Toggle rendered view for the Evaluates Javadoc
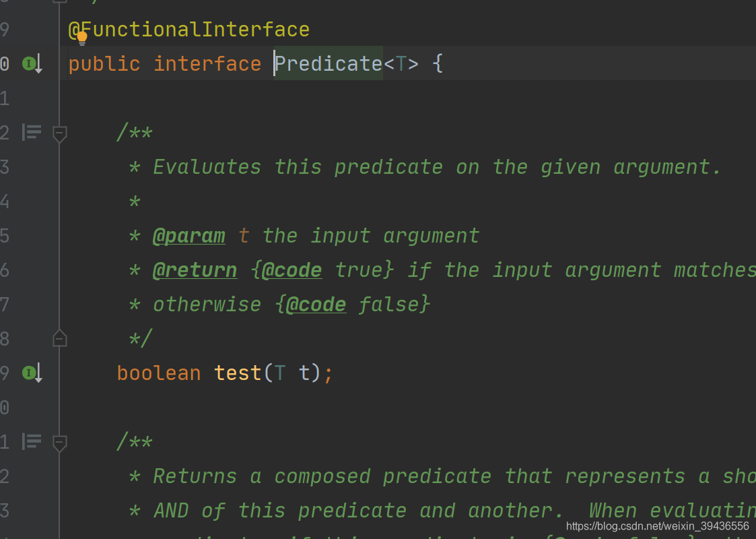756x539 pixels. pos(32,132)
